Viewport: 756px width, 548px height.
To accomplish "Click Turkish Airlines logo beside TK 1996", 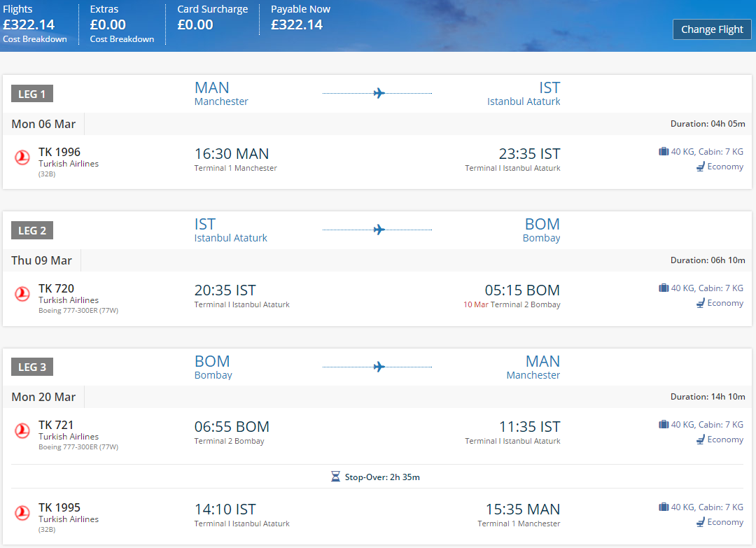I will [x=22, y=157].
